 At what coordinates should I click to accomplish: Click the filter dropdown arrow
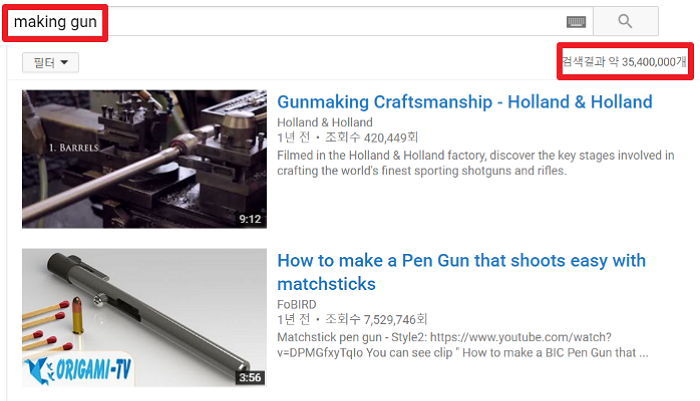pos(64,63)
